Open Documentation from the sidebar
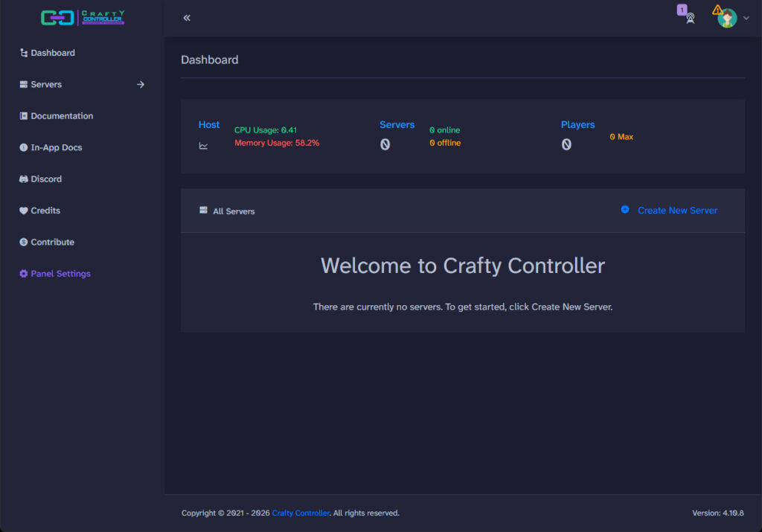The height and width of the screenshot is (532, 762). 62,116
